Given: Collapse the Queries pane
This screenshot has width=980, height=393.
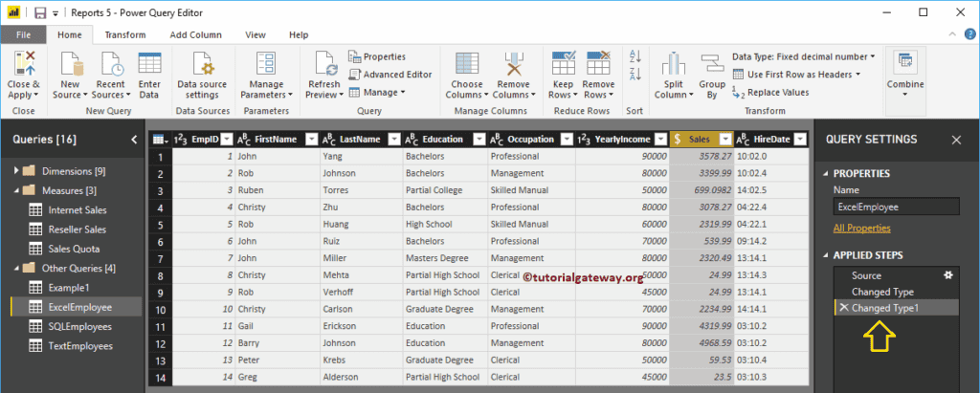Looking at the screenshot, I should [x=134, y=140].
